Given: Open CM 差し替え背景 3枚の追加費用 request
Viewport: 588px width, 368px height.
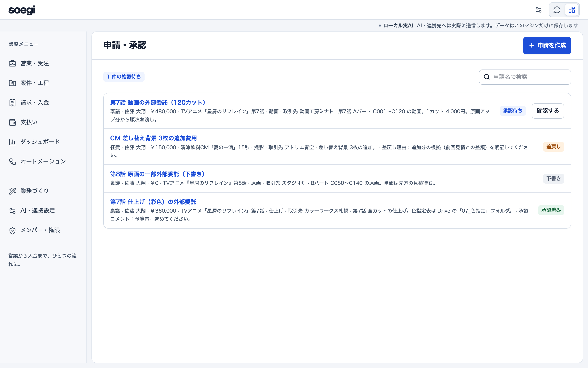Looking at the screenshot, I should (x=153, y=138).
